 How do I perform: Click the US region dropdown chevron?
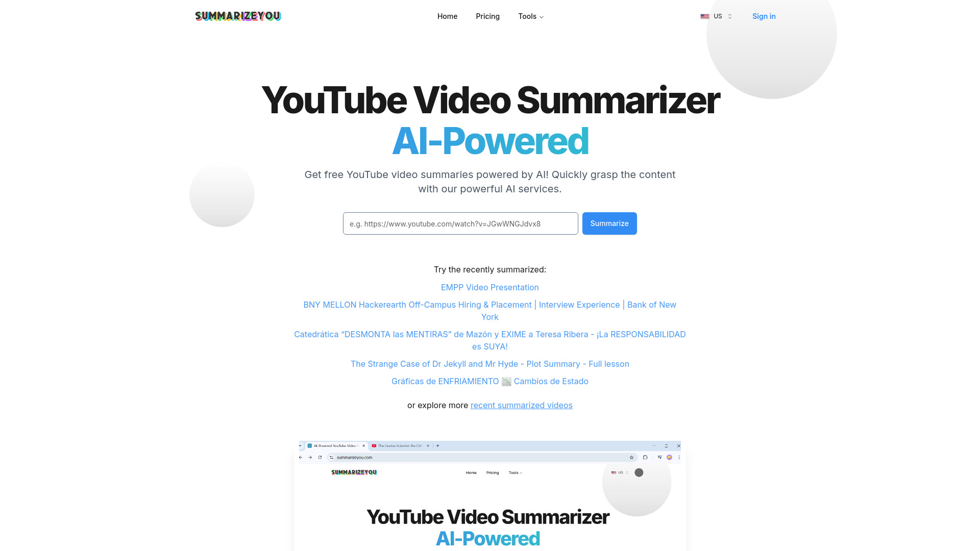click(x=729, y=16)
